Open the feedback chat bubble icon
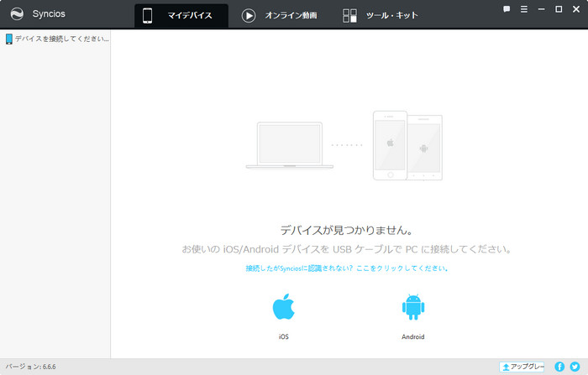 (x=507, y=9)
